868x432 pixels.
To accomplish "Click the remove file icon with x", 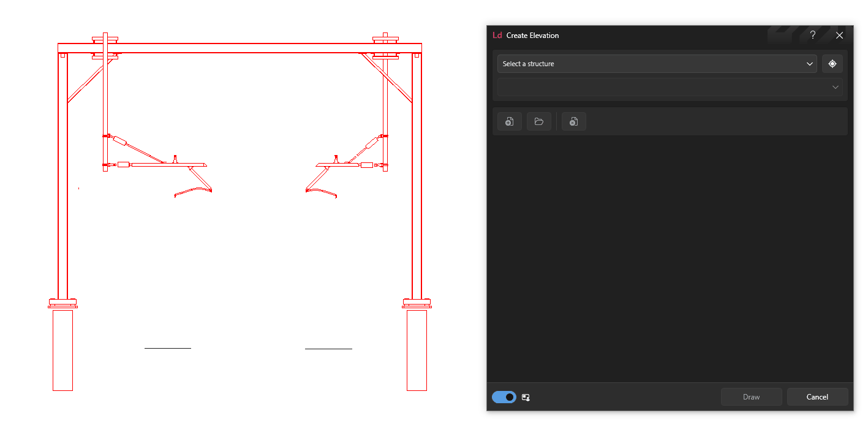I will pyautogui.click(x=574, y=121).
